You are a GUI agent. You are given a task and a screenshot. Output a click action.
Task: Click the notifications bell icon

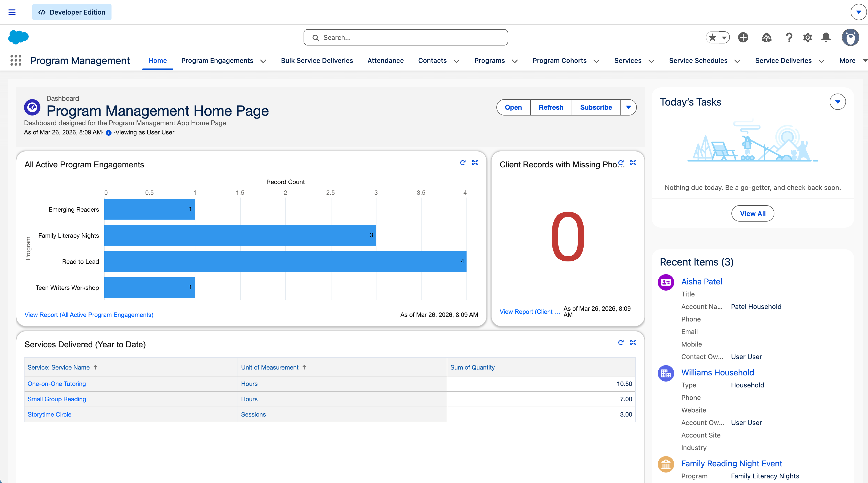(x=826, y=37)
